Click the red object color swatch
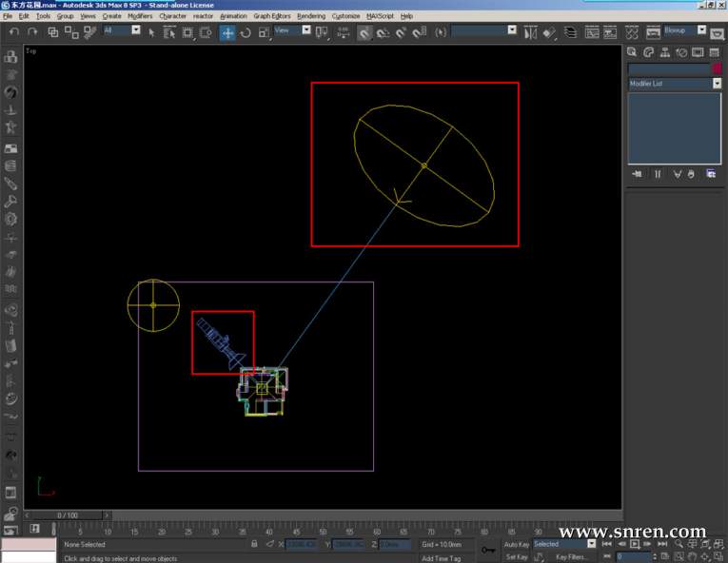The image size is (728, 563). coord(718,69)
